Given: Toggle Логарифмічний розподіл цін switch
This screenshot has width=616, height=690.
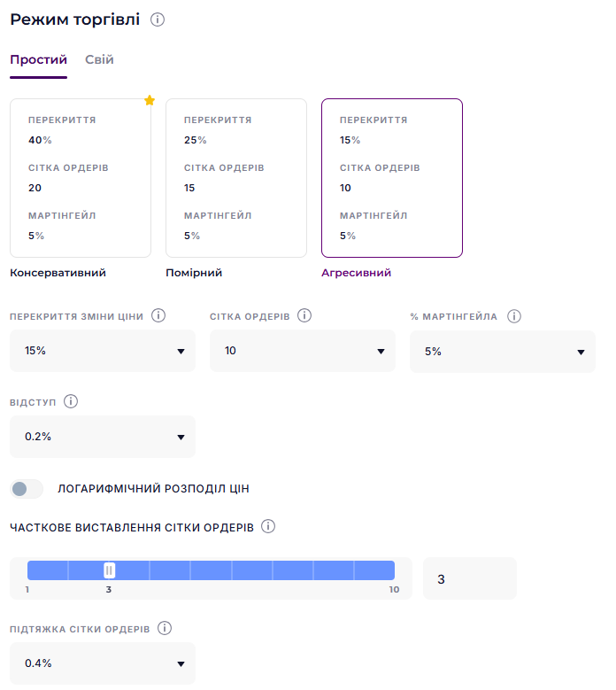Looking at the screenshot, I should [x=27, y=489].
